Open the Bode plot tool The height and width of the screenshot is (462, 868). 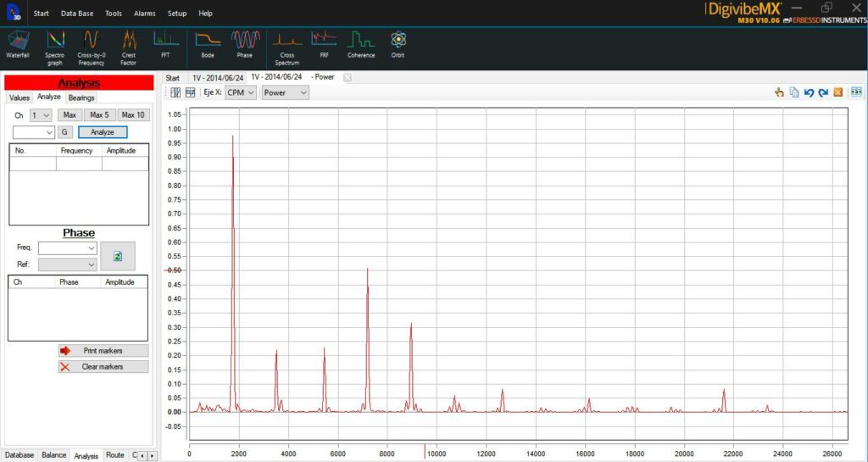point(208,44)
